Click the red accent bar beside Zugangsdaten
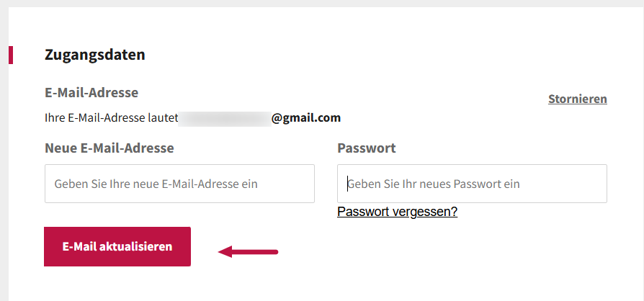The image size is (644, 301). click(11, 55)
